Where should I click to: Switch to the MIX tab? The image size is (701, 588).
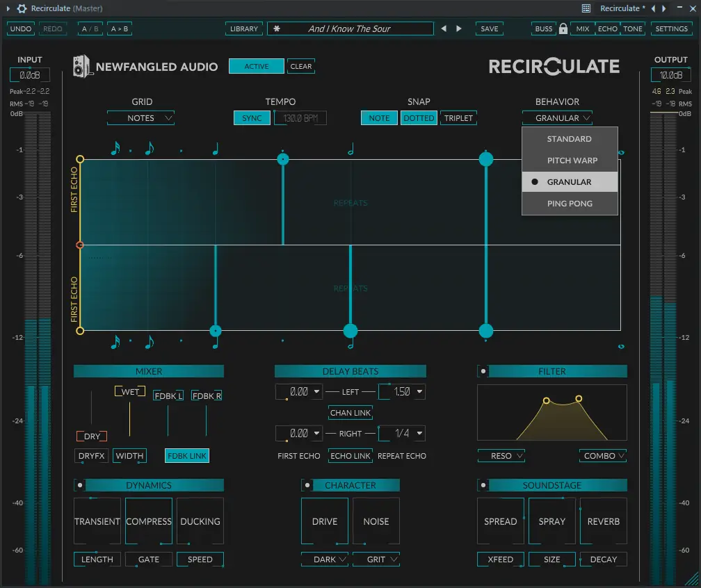(x=583, y=28)
